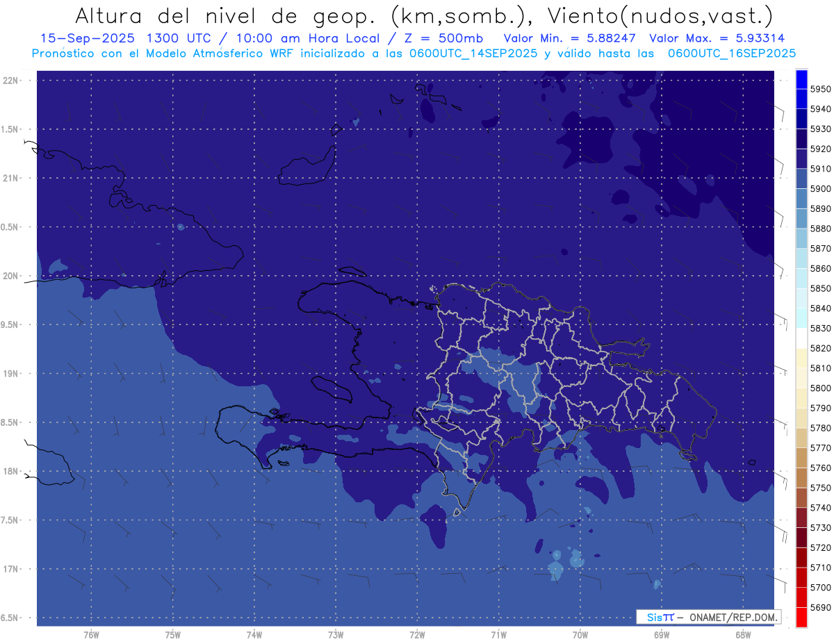Click the 5840 colorbar label

pos(820,308)
